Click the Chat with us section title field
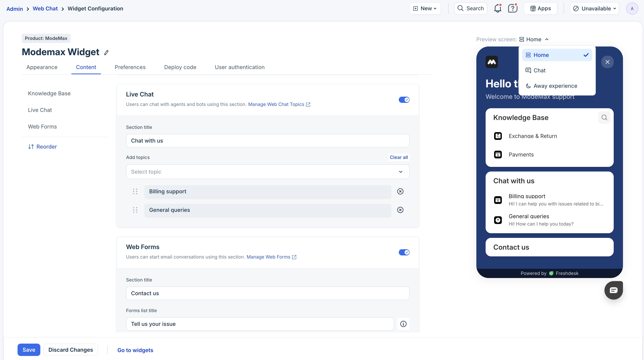 (268, 141)
